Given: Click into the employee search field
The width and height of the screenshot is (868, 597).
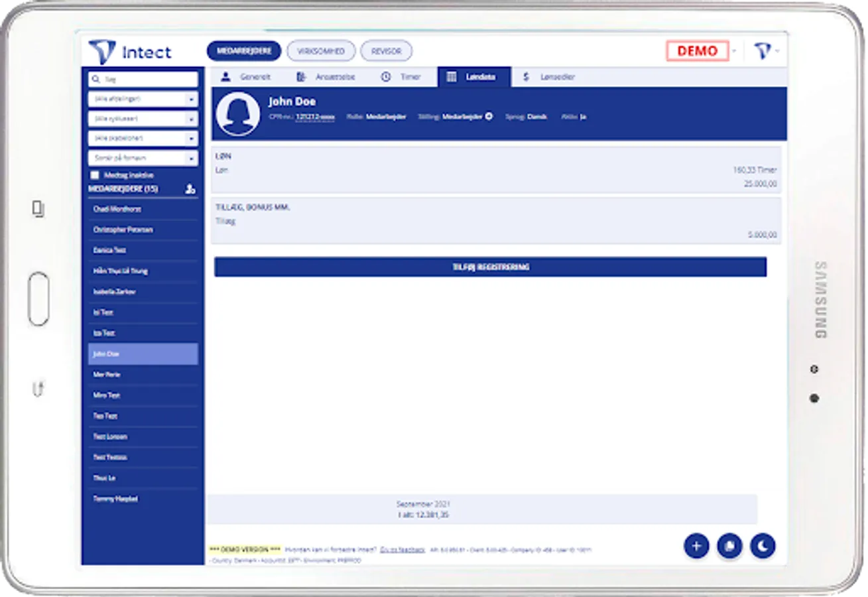Looking at the screenshot, I should (143, 79).
